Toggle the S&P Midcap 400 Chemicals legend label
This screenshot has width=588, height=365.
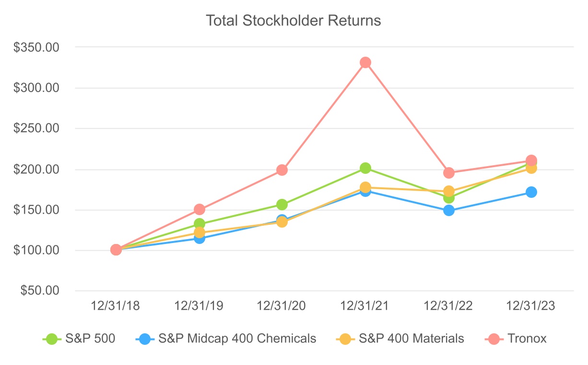pyautogui.click(x=237, y=339)
